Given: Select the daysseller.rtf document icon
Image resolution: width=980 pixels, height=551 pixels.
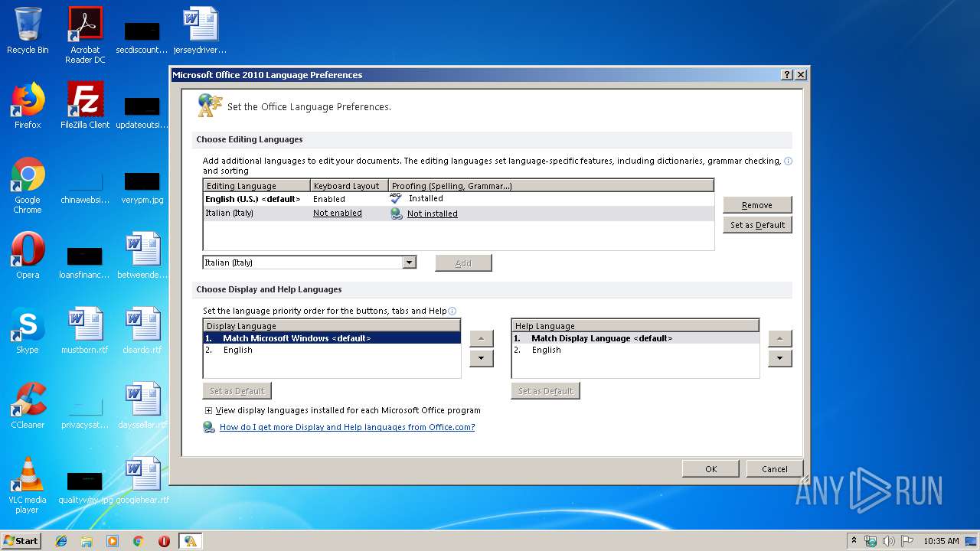Looking at the screenshot, I should point(142,406).
